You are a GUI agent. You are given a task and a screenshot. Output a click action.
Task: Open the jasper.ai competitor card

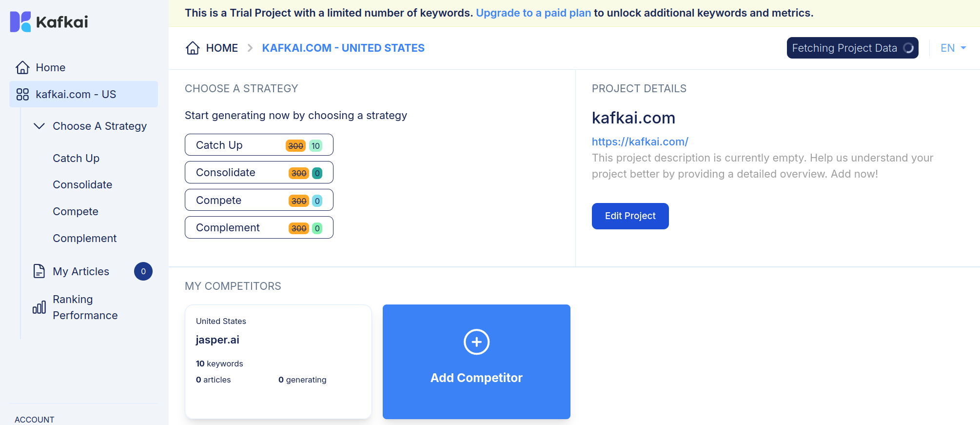[278, 362]
